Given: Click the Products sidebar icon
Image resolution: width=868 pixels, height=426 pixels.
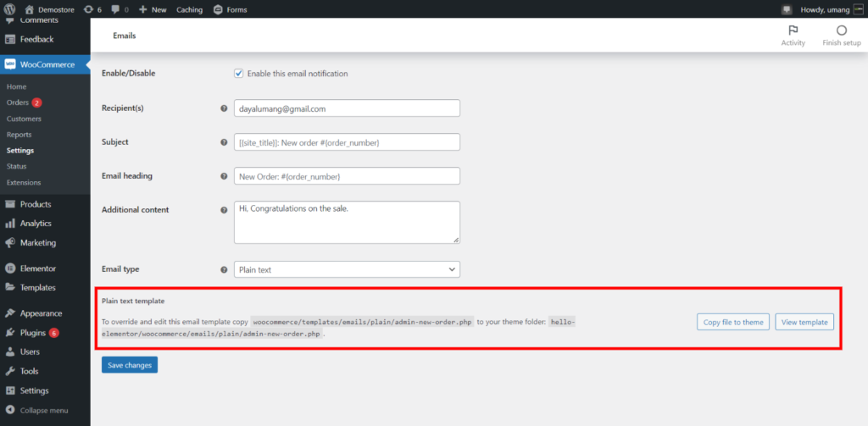Looking at the screenshot, I should tap(10, 204).
